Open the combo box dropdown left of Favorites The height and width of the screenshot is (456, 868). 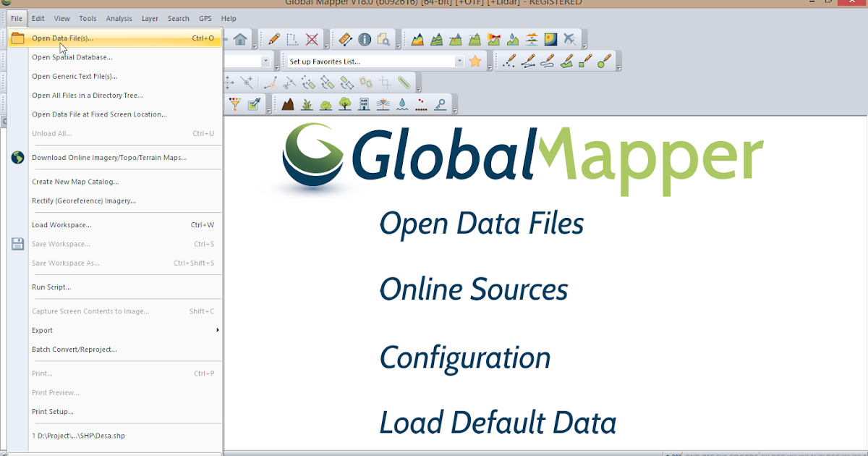click(266, 62)
